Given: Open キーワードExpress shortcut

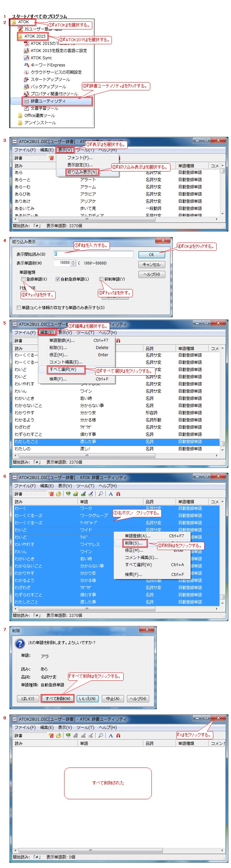Looking at the screenshot, I should coord(44,65).
